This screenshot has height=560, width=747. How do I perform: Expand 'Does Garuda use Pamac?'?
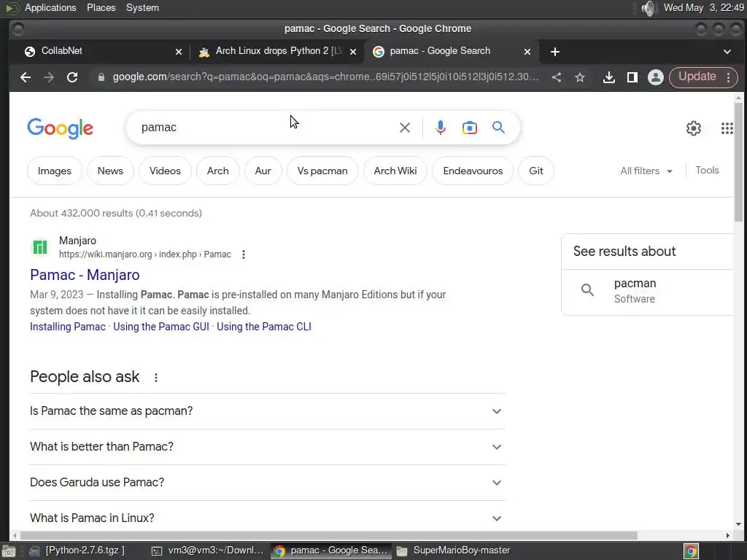[x=267, y=483]
